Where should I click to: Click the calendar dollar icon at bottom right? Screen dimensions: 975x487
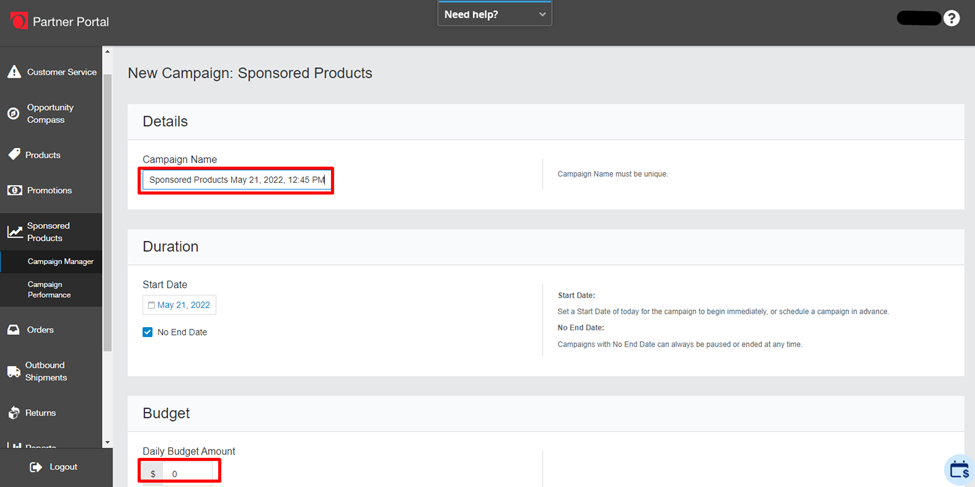(x=959, y=470)
